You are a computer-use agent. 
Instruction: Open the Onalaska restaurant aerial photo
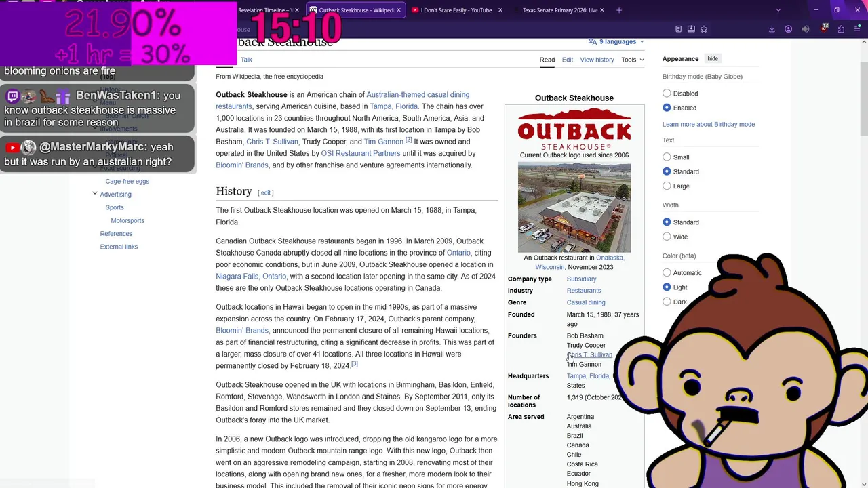click(574, 207)
